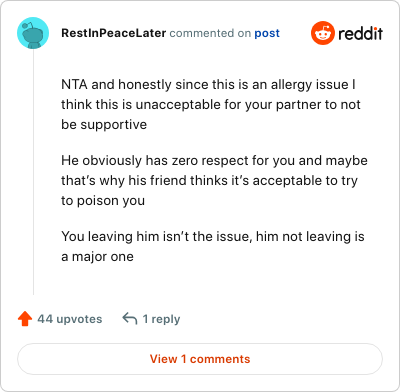
Task: Follow the blue "post" link
Action: [267, 34]
